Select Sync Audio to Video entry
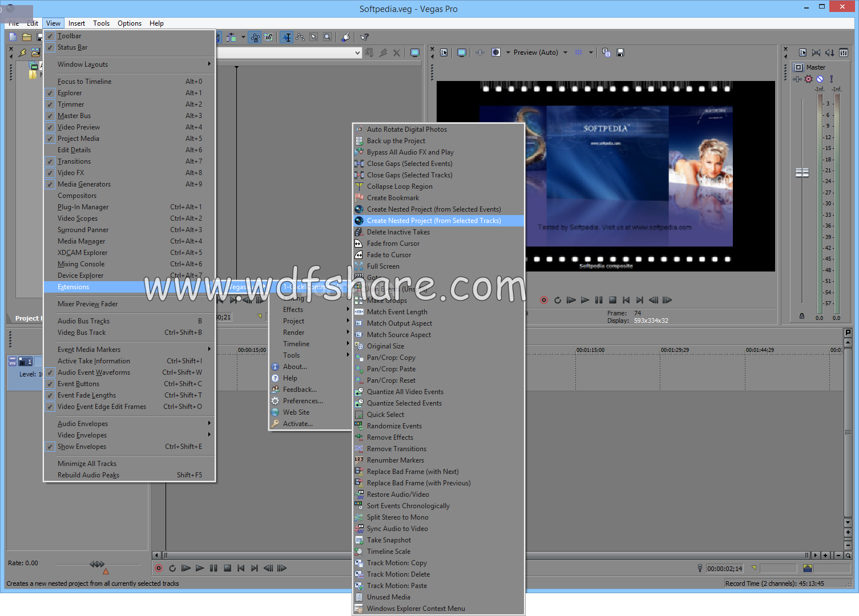 (438, 529)
